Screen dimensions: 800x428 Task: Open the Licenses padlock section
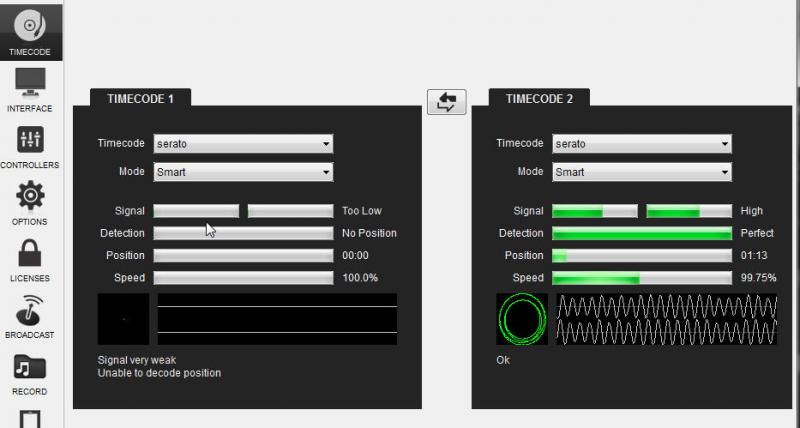pos(30,260)
